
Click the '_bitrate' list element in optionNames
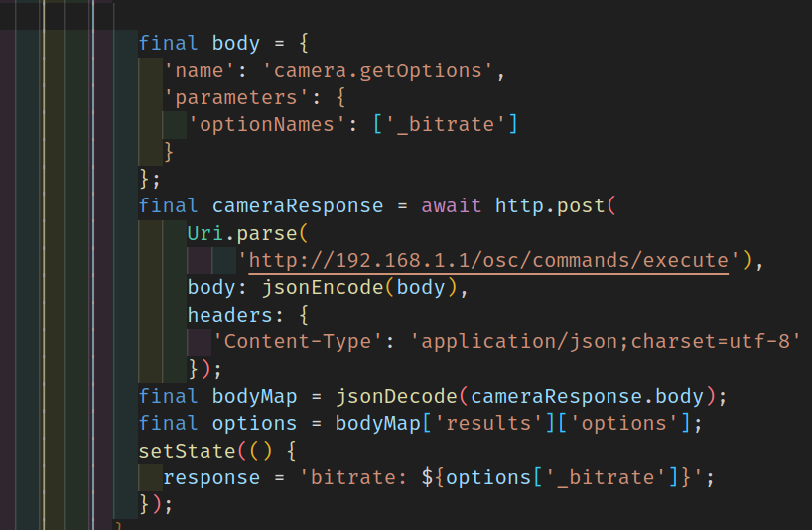click(x=446, y=125)
